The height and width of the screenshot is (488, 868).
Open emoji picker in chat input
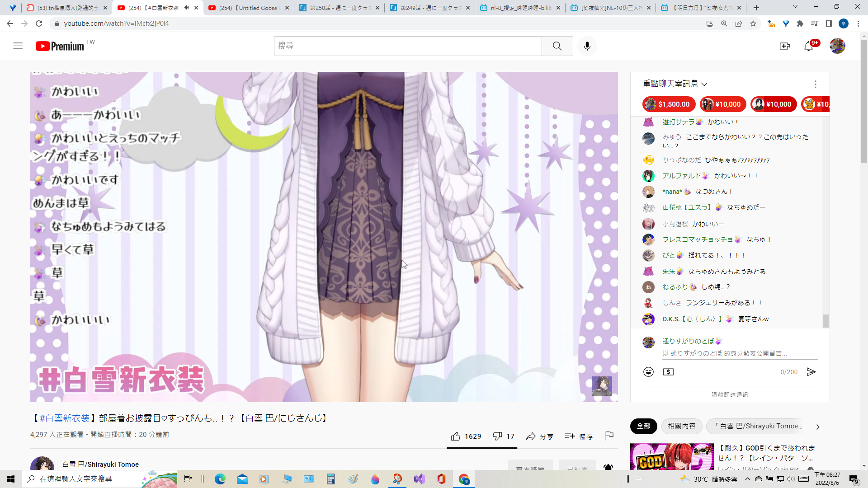(x=648, y=372)
